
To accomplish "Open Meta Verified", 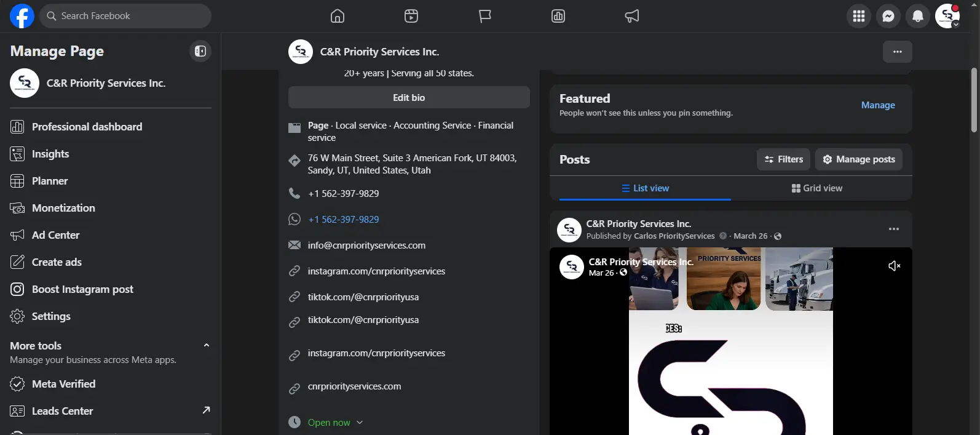I will pos(111,384).
